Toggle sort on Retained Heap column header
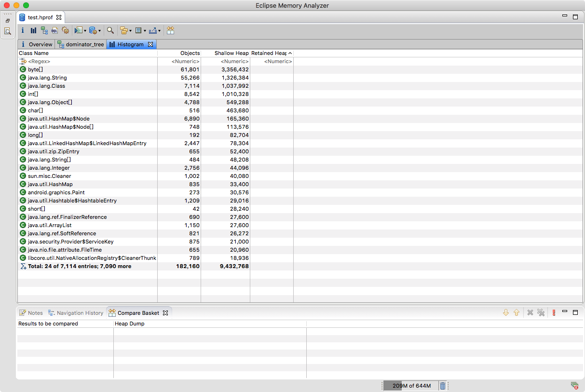The height and width of the screenshot is (392, 585). 272,53
